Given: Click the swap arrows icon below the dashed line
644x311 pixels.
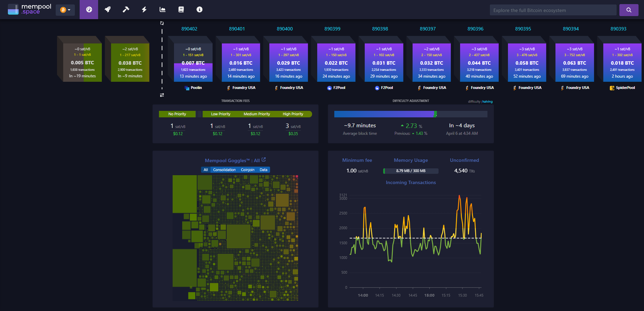Looking at the screenshot, I should [162, 95].
